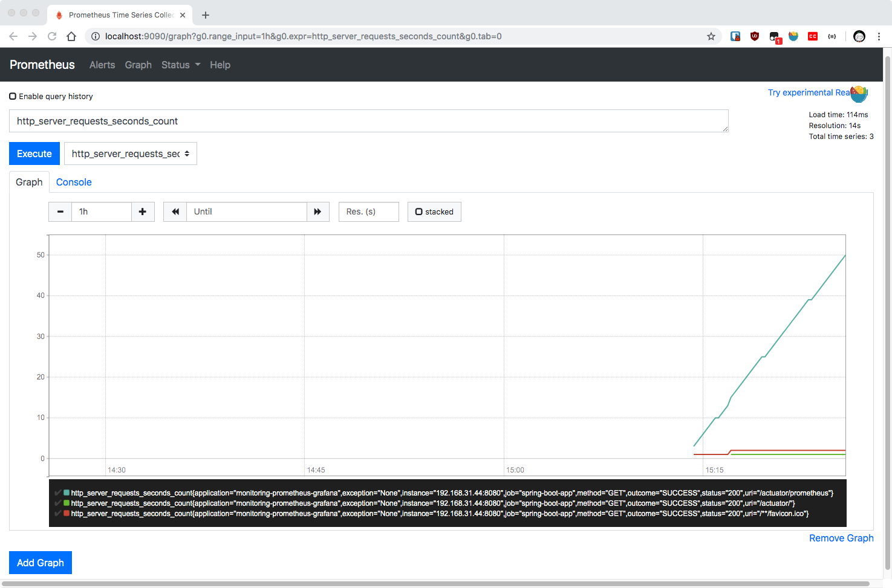
Task: Increase the graph time range with plus button
Action: (x=143, y=212)
